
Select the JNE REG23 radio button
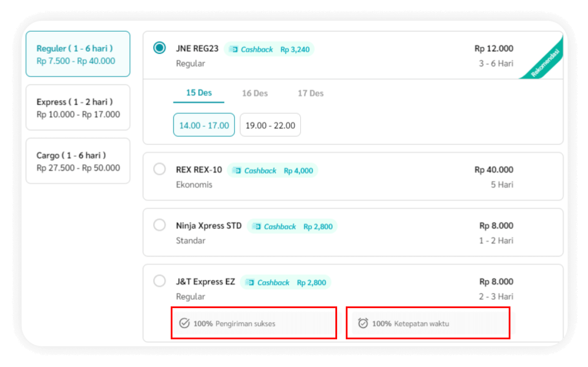159,48
